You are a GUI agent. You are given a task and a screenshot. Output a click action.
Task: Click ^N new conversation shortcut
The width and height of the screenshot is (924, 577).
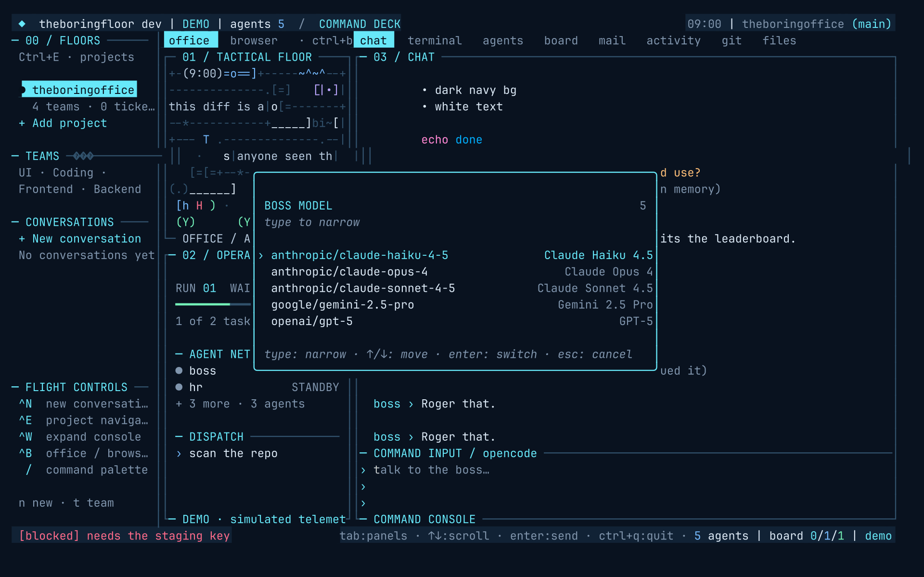pos(83,404)
